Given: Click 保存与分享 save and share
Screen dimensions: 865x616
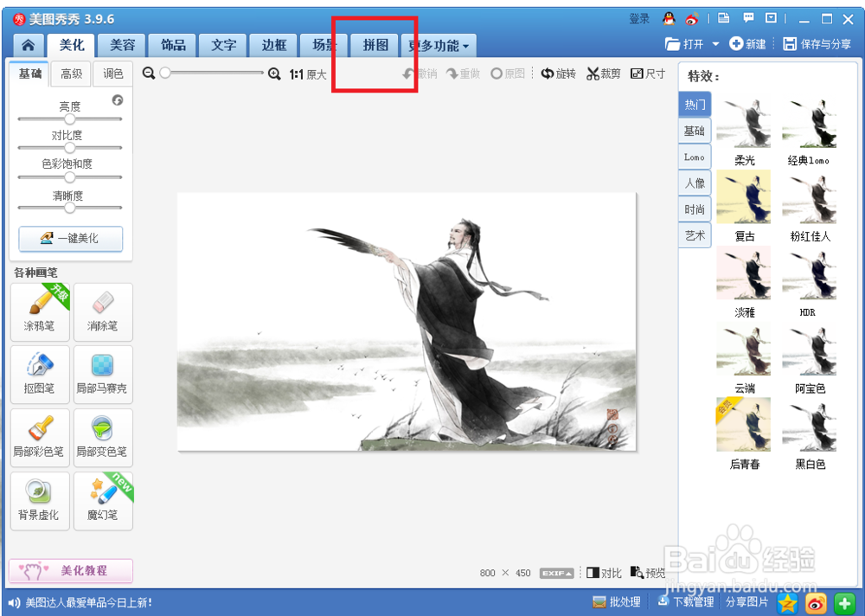Looking at the screenshot, I should point(817,44).
